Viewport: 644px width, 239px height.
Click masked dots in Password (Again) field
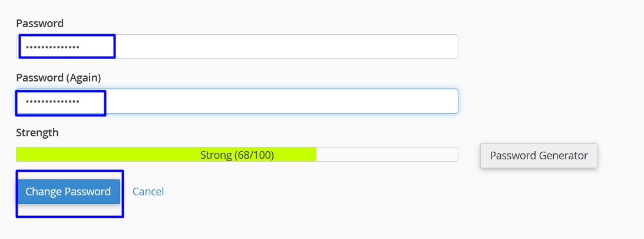click(x=52, y=102)
